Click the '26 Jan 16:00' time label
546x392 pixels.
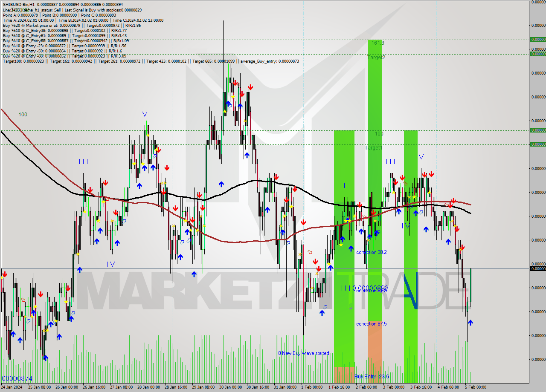coord(94,387)
